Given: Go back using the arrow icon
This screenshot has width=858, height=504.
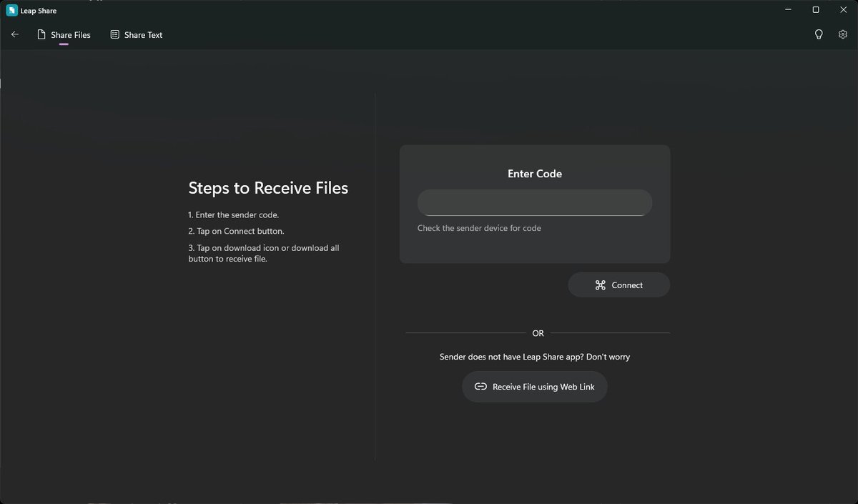Looking at the screenshot, I should click(15, 34).
